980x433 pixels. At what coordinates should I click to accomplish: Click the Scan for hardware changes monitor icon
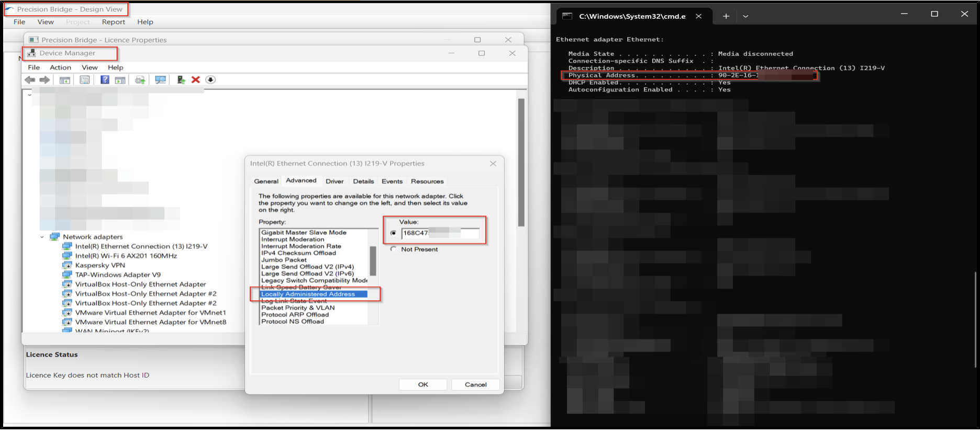tap(160, 79)
